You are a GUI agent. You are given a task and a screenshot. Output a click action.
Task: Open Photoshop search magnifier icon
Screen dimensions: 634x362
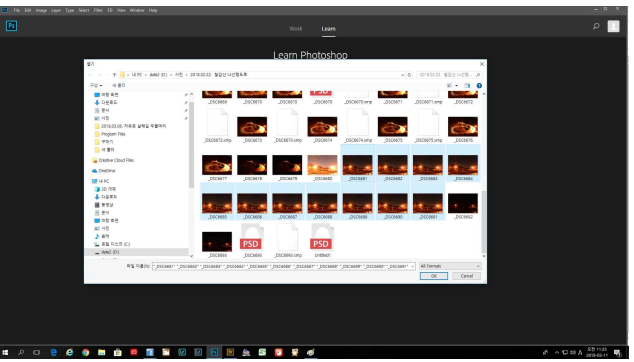(596, 26)
